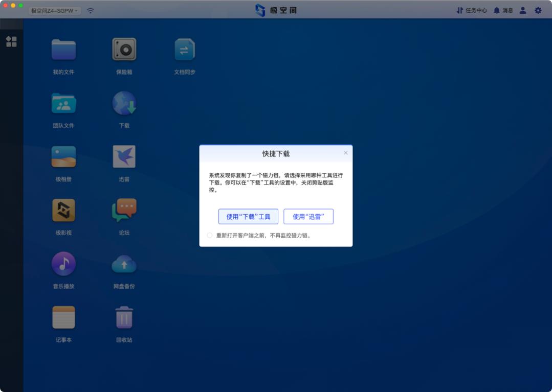Click the app grid icon in sidebar
Viewport: 552px width, 392px height.
[11, 41]
